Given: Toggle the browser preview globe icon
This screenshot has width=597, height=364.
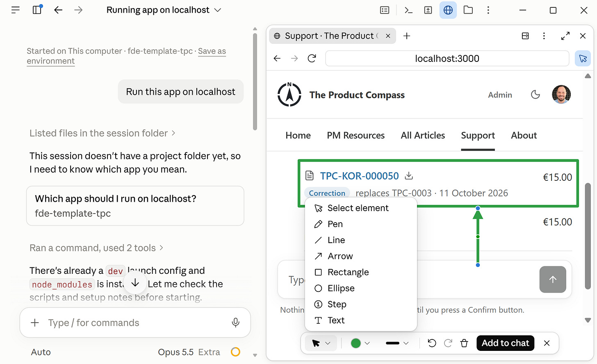Looking at the screenshot, I should 448,10.
